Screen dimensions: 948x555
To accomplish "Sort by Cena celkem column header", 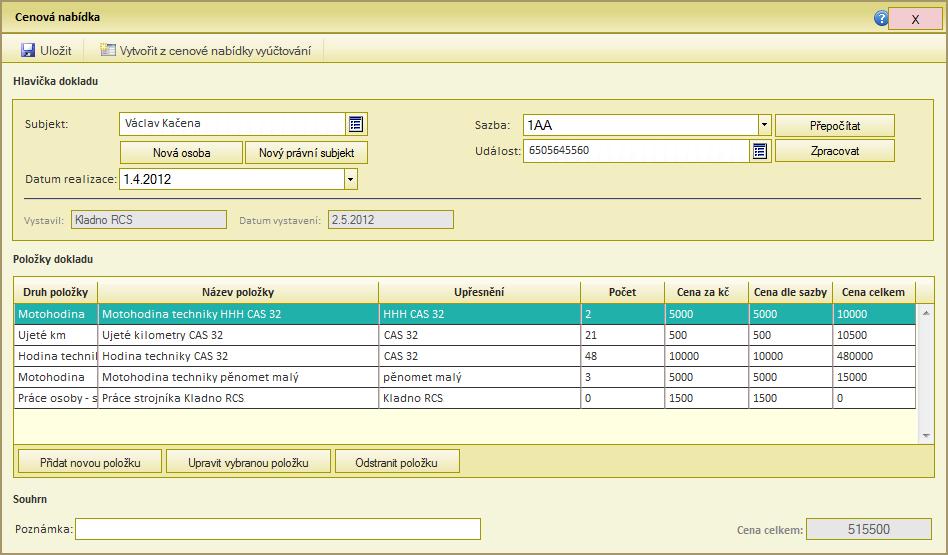I will click(x=874, y=292).
